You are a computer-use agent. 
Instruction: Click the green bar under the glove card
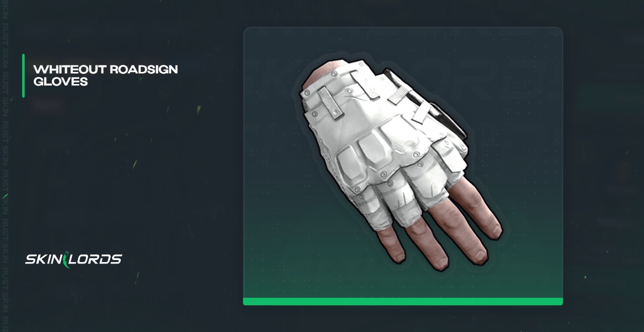coord(403,301)
